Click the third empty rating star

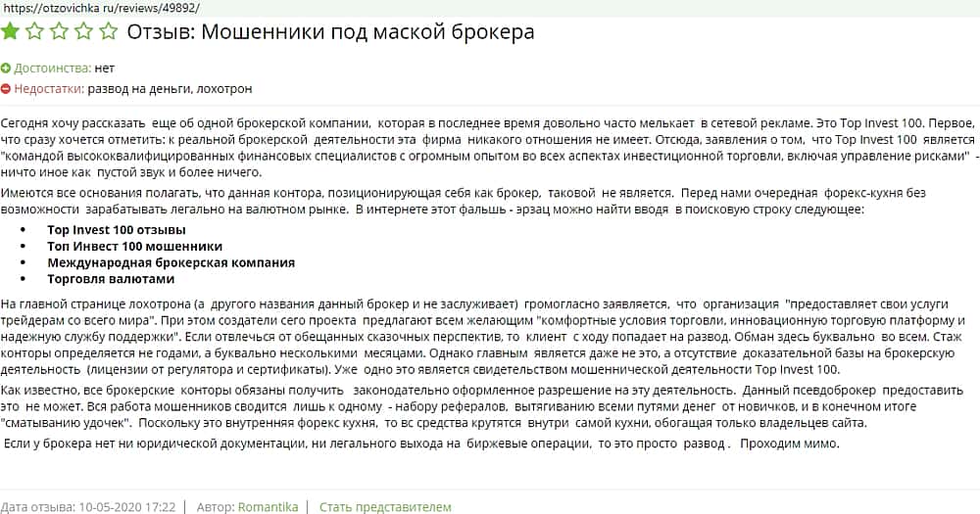click(60, 32)
